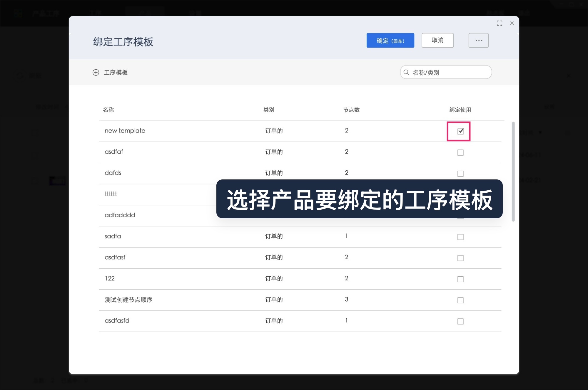The width and height of the screenshot is (588, 390).
Task: Enable binding for asdfasfd
Action: tap(460, 321)
